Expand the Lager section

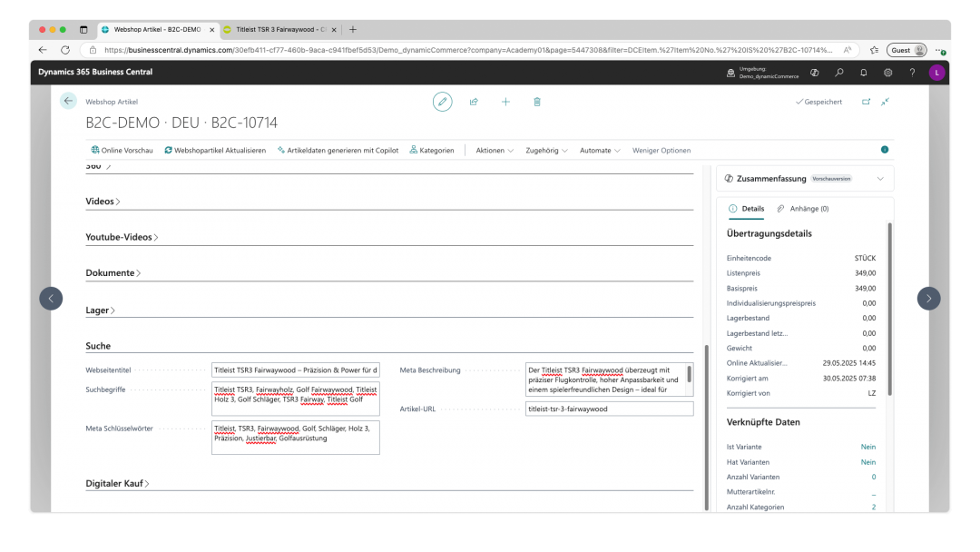point(100,310)
